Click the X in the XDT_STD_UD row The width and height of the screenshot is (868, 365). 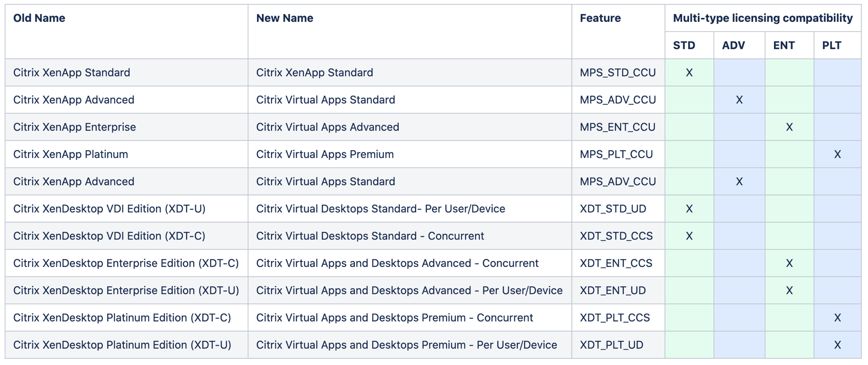(689, 209)
